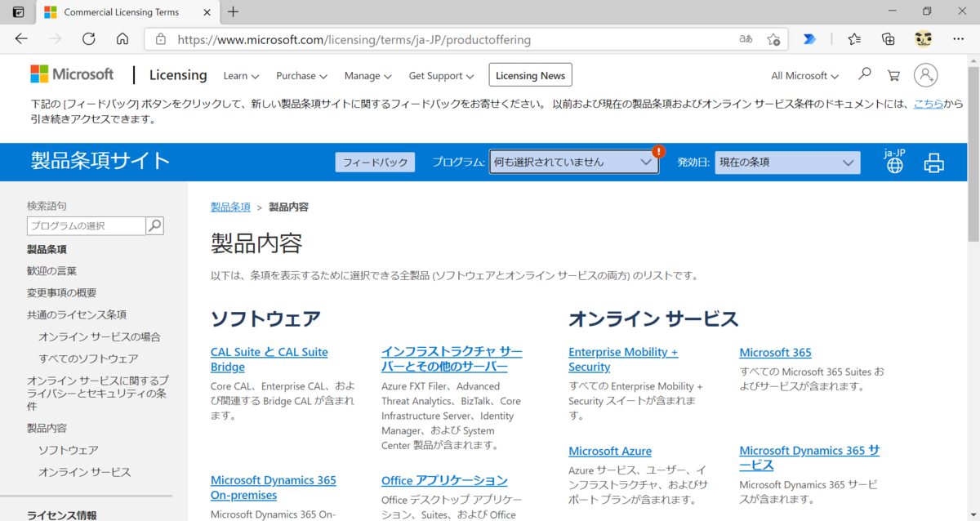Open Microsoft Dynamics 365 On-premises link
980x521 pixels.
click(274, 488)
